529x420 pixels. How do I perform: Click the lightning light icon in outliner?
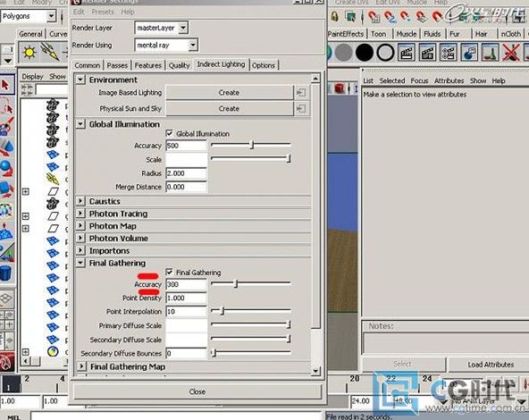coord(53,179)
